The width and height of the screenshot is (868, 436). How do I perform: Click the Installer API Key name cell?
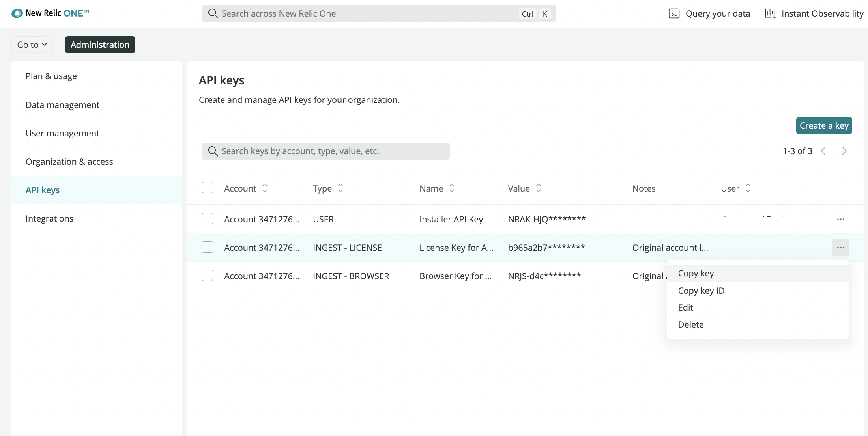pyautogui.click(x=451, y=219)
